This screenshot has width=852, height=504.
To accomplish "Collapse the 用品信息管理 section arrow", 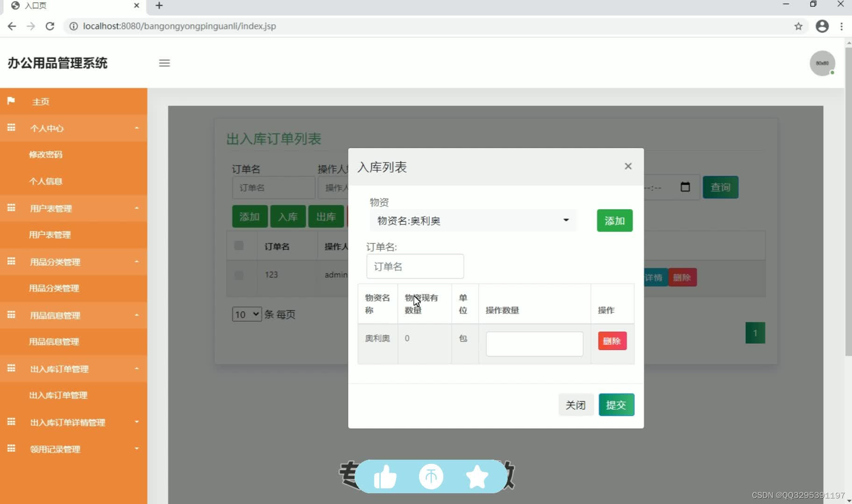I will click(x=137, y=315).
